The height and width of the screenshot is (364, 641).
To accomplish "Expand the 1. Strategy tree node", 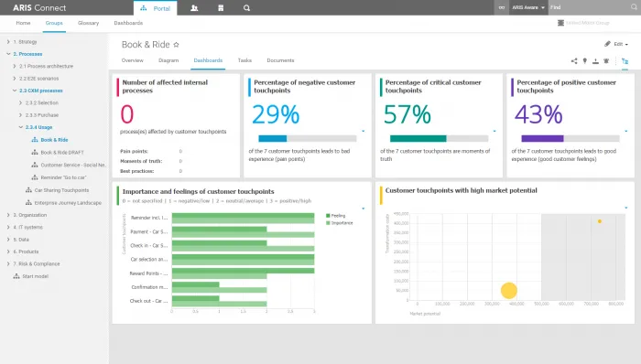I will (8, 42).
